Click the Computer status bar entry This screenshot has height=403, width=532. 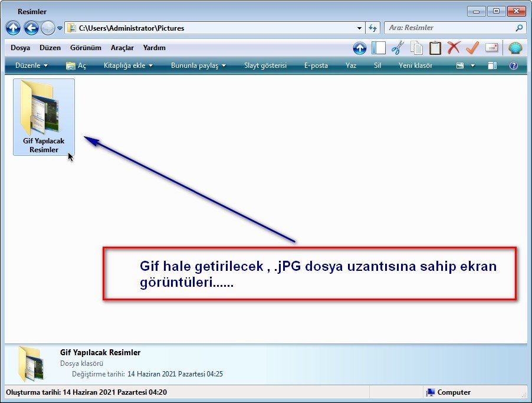(x=448, y=392)
